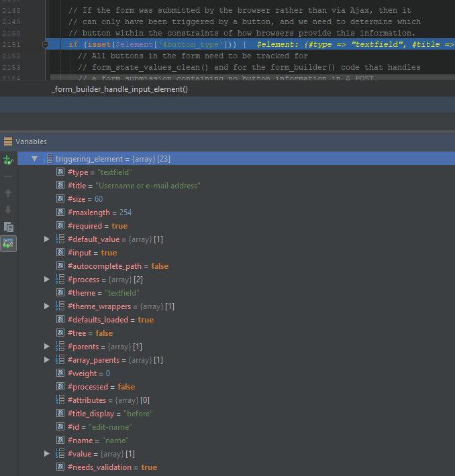Collapse the triggering_element array node
The width and height of the screenshot is (455, 476).
pyautogui.click(x=34, y=159)
